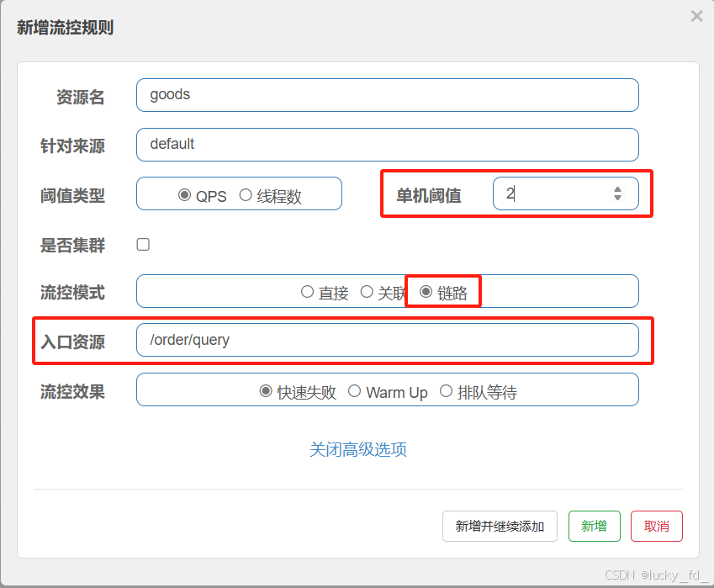Select the 链路 flow control mode
Viewport: 714px width, 588px height.
[426, 292]
